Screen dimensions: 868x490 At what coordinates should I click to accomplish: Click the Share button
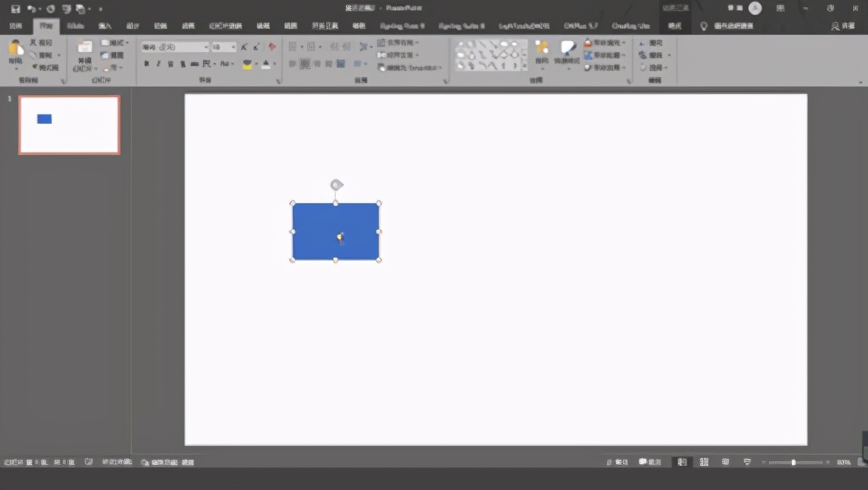(843, 26)
